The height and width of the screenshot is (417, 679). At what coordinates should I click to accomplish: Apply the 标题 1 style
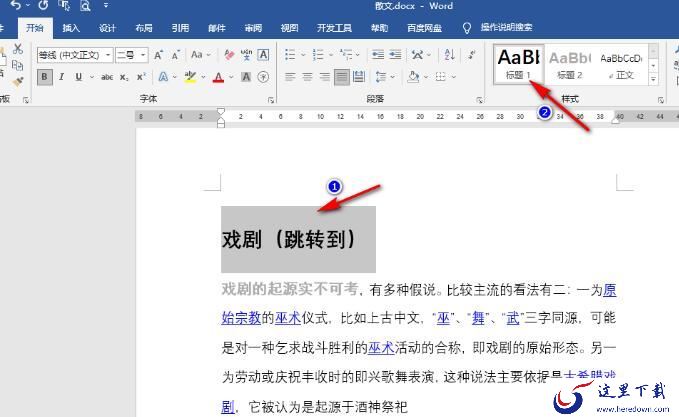(518, 64)
